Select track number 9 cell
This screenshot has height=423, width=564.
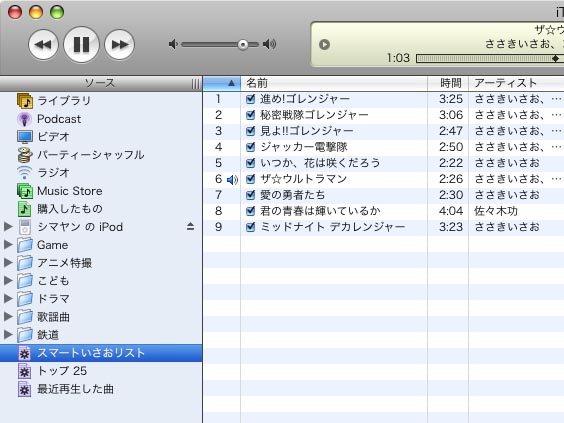coord(218,227)
